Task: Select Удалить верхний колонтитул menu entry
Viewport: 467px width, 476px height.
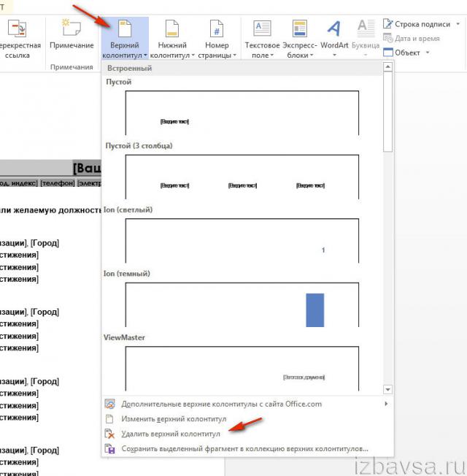Action: (171, 434)
